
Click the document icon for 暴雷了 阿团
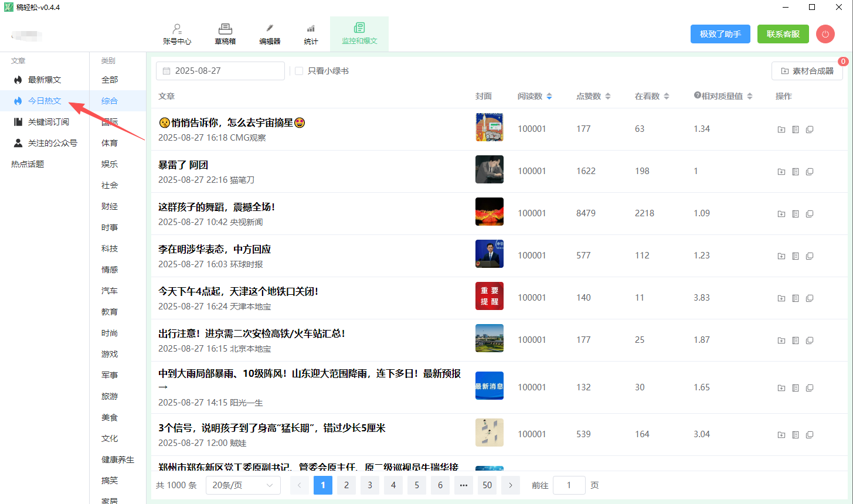tap(796, 172)
